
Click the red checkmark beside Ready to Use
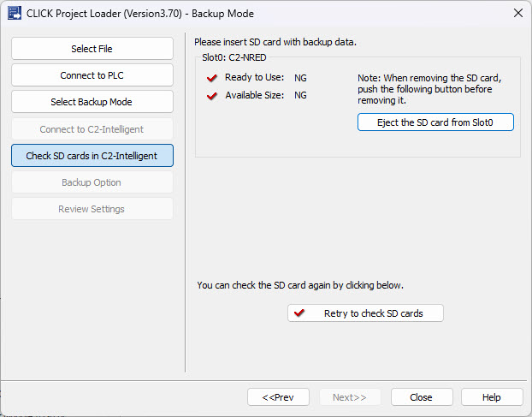tap(212, 78)
